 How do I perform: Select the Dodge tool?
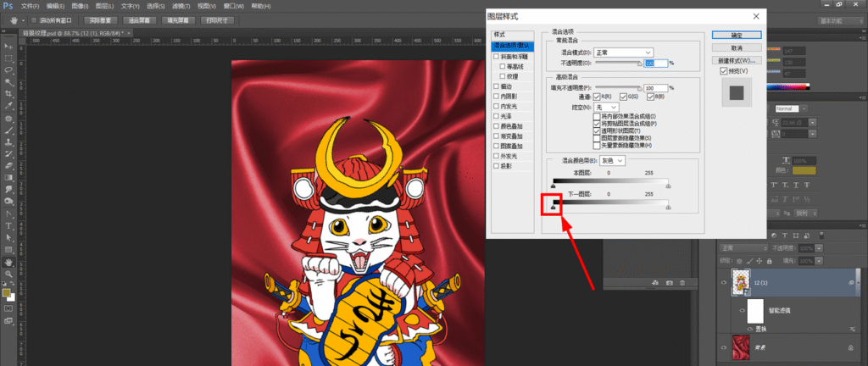click(8, 202)
